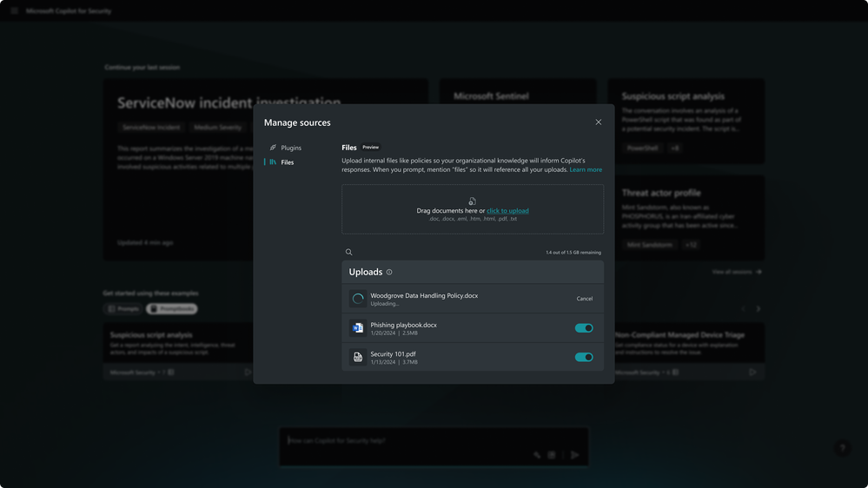
Task: Click the search magnifier icon above Uploads
Action: tap(348, 253)
